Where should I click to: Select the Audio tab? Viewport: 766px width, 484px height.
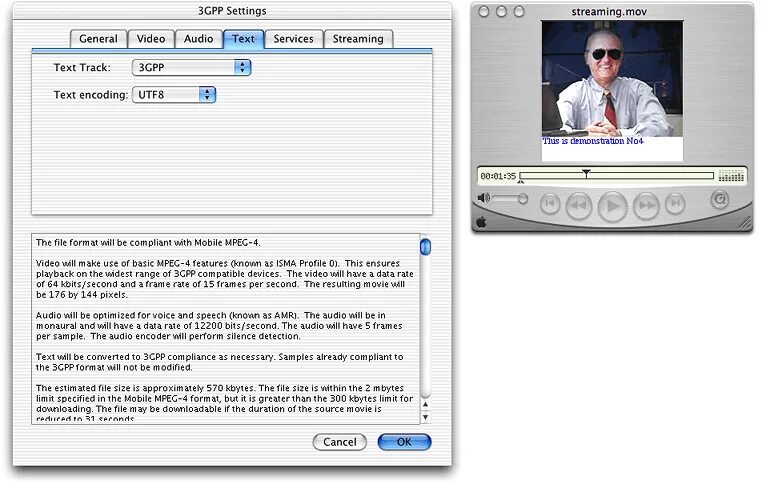(x=198, y=39)
